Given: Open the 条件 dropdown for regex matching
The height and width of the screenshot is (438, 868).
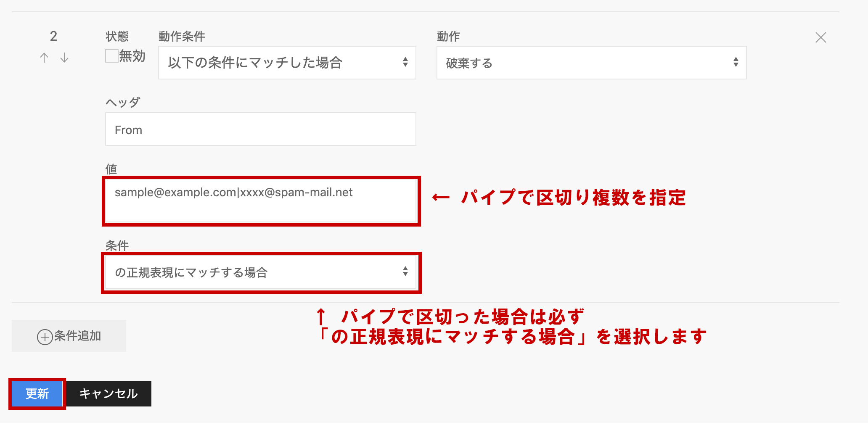Looking at the screenshot, I should [x=261, y=272].
